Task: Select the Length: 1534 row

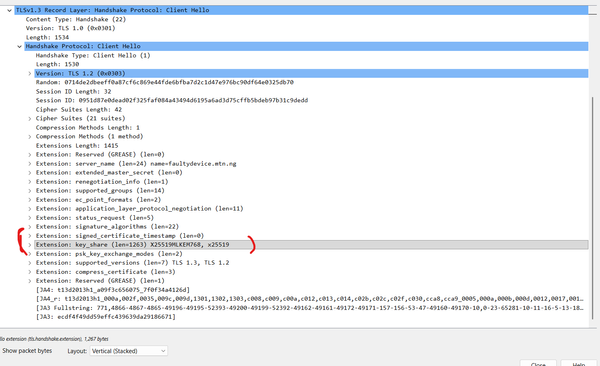Action: point(47,38)
